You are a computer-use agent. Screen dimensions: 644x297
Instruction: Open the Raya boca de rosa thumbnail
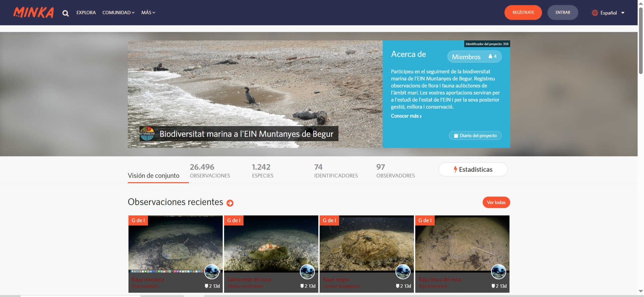(x=462, y=244)
